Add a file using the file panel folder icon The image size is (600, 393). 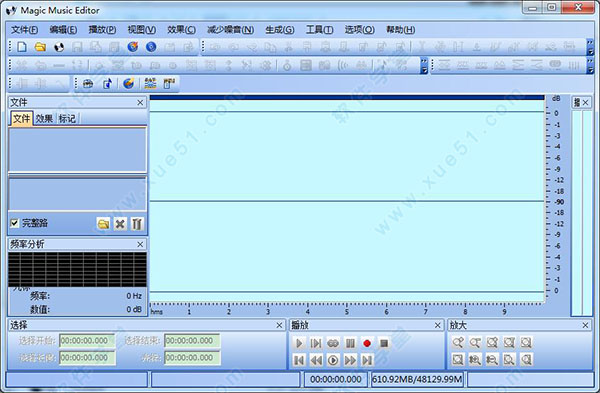(x=103, y=223)
